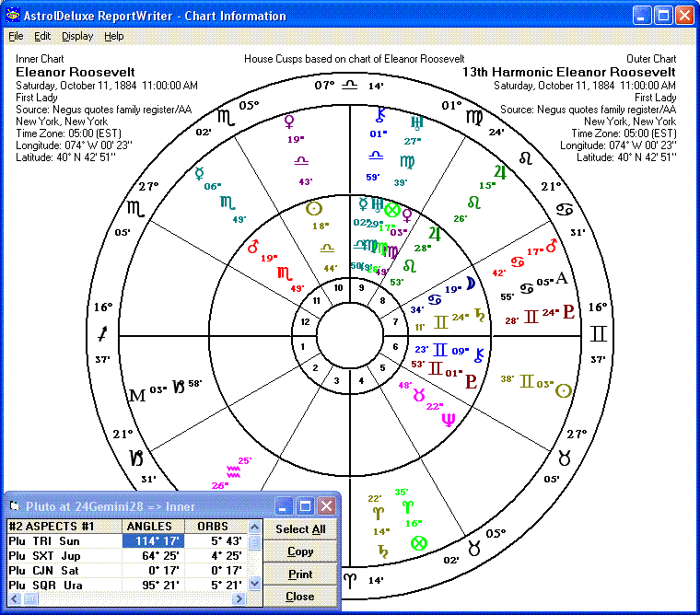Select the Ascendant 'A' marker in Cancer
The image size is (700, 615).
tap(561, 280)
